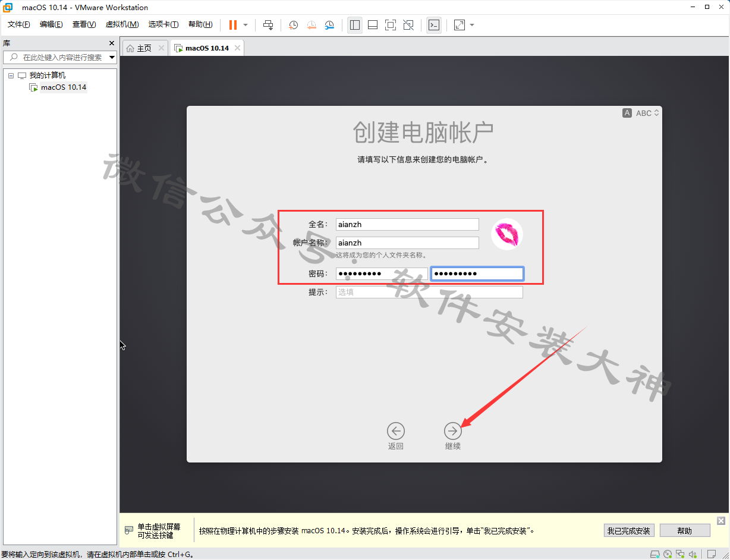Collapse the 我的计算机 tree node

[x=11, y=76]
